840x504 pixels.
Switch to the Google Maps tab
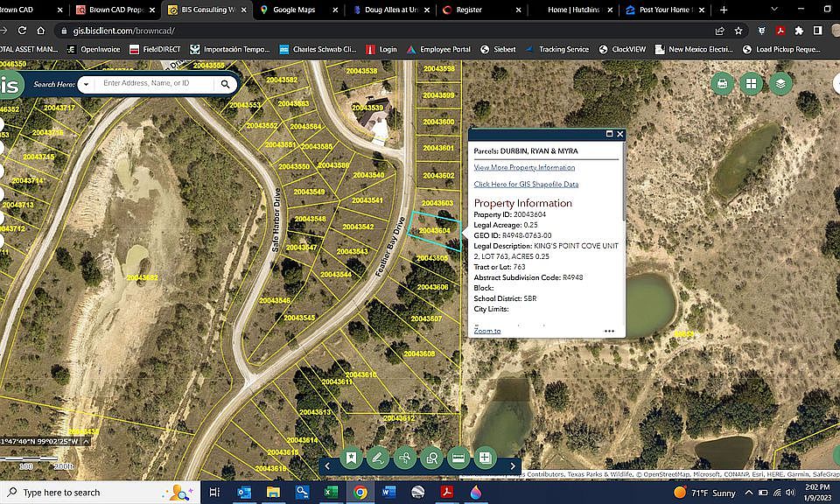(x=299, y=10)
